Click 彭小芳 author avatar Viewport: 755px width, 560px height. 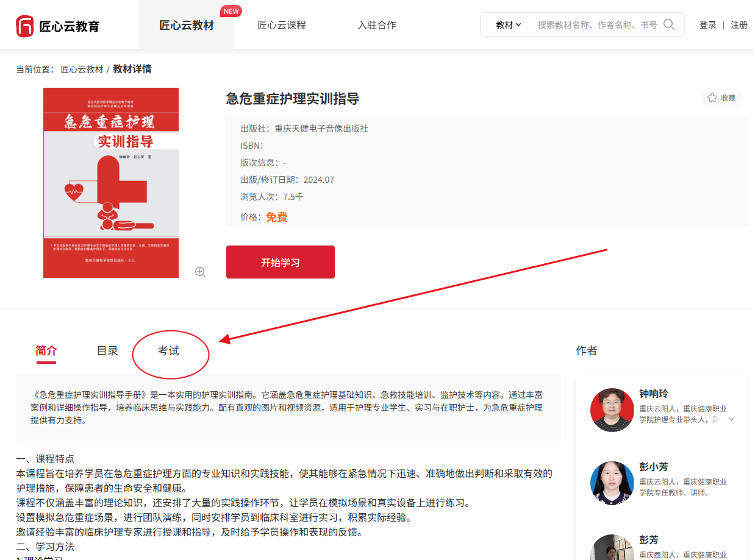(612, 483)
